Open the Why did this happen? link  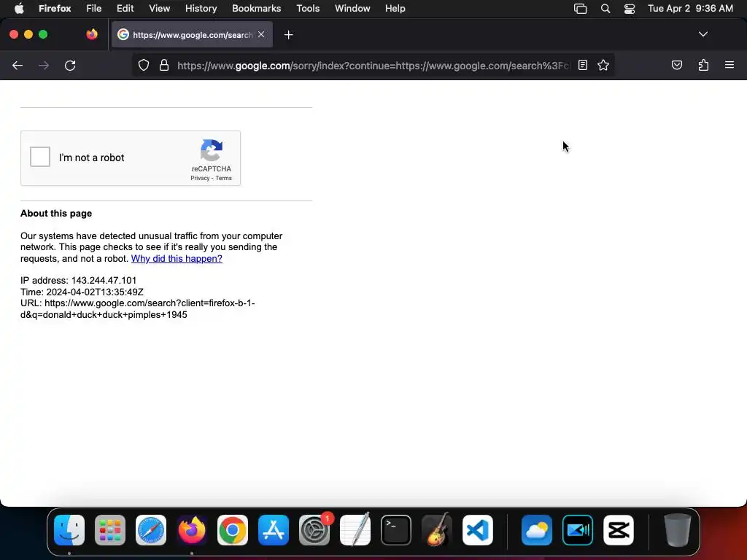click(177, 259)
